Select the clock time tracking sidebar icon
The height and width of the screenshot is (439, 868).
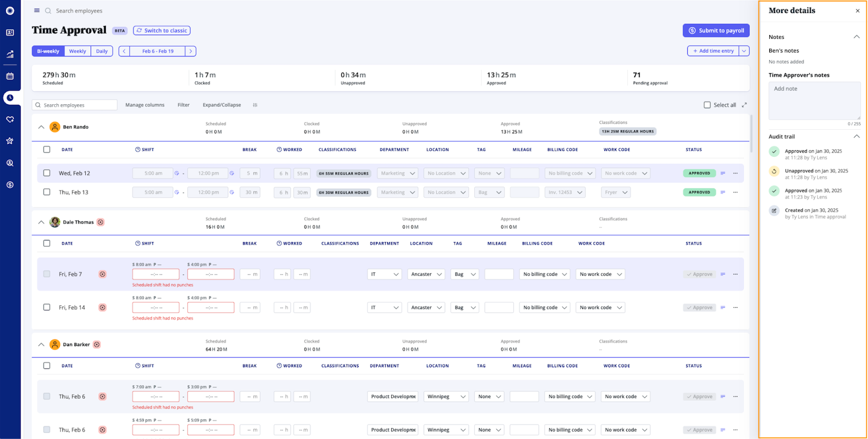[10, 98]
